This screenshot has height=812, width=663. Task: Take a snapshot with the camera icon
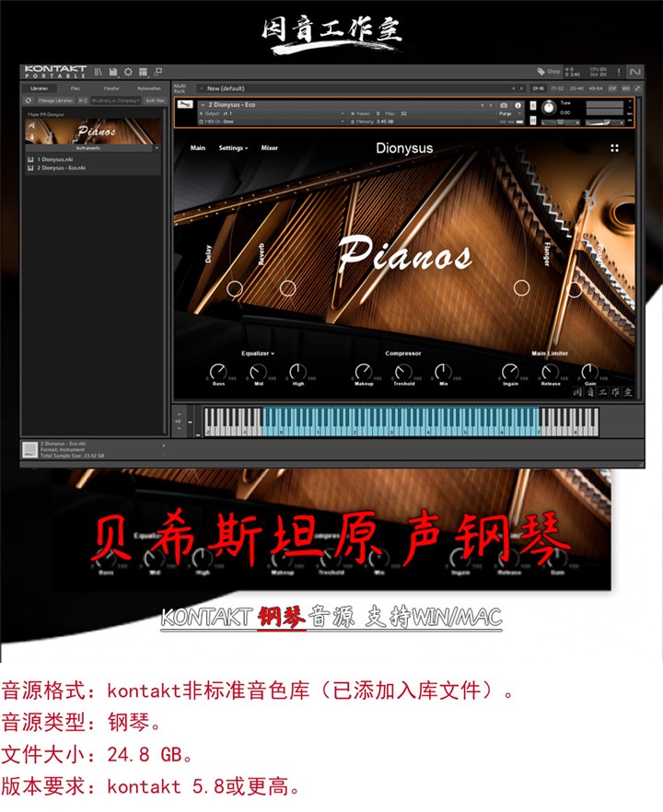click(504, 105)
